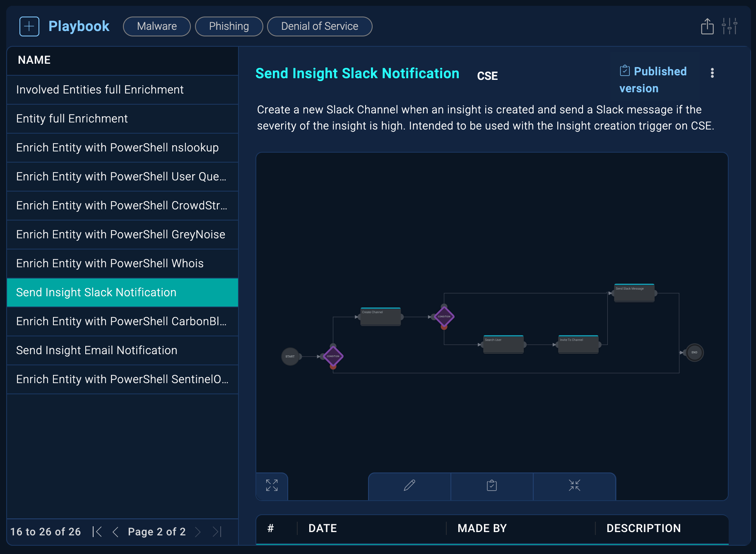Open the three-dot menu beside Published version

pyautogui.click(x=713, y=73)
